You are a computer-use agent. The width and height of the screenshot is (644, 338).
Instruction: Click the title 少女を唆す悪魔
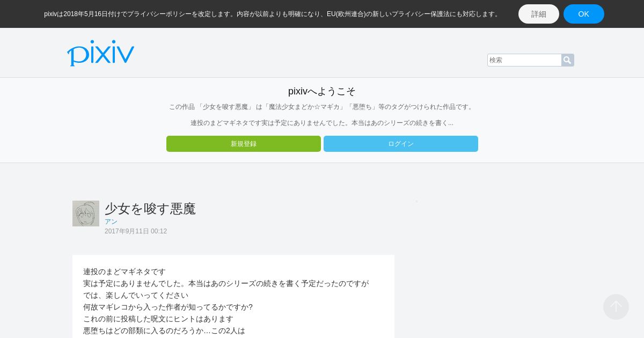coord(150,209)
